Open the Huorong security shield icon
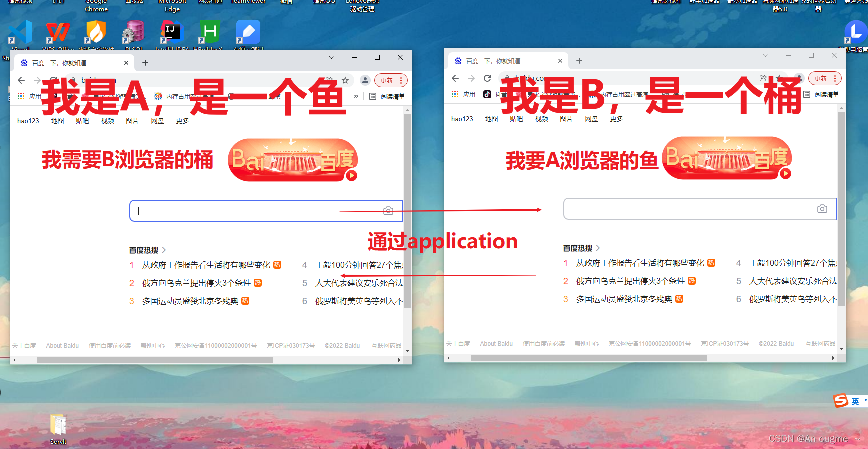This screenshot has width=868, height=449. 96,32
